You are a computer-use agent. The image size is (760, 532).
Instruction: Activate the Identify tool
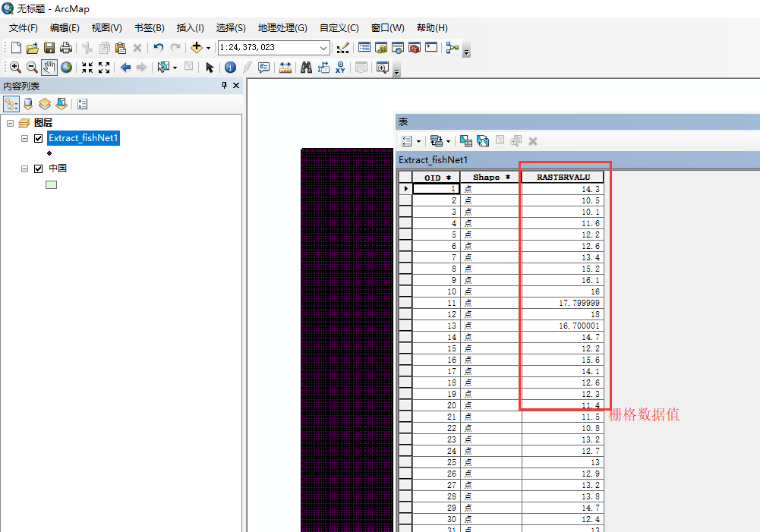click(230, 68)
